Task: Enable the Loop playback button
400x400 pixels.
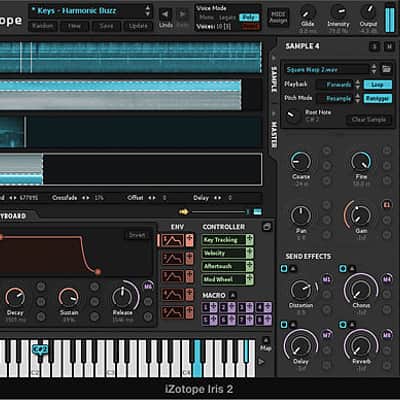Action: [x=377, y=85]
